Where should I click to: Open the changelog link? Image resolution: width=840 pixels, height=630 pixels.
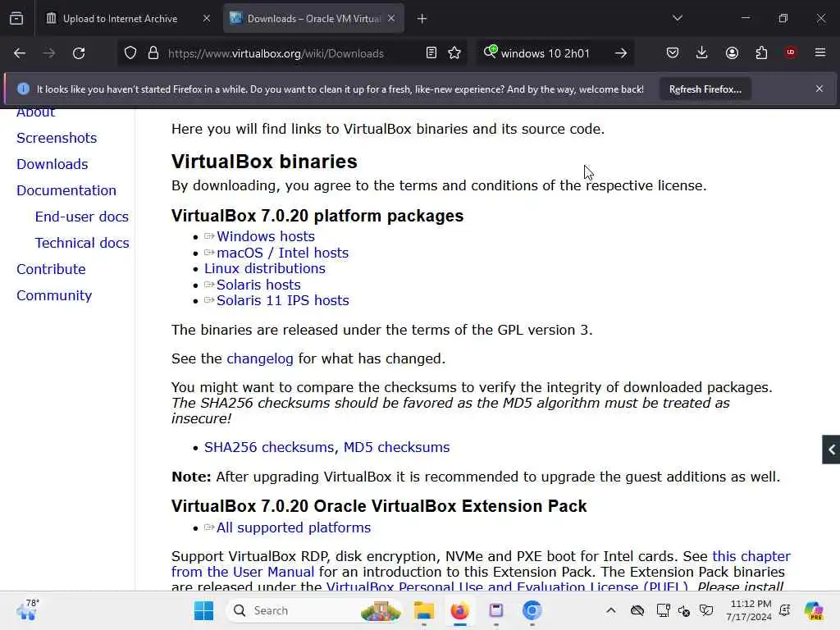pos(260,359)
